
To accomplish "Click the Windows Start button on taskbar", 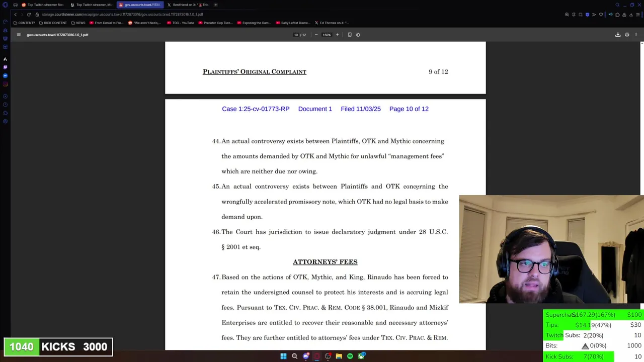I will click(x=283, y=356).
